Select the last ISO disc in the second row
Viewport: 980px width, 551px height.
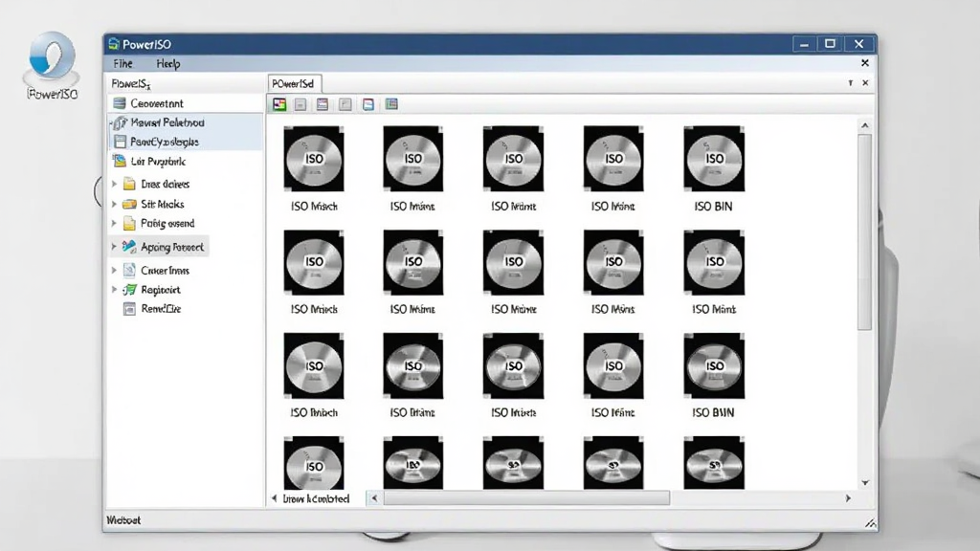coord(714,262)
